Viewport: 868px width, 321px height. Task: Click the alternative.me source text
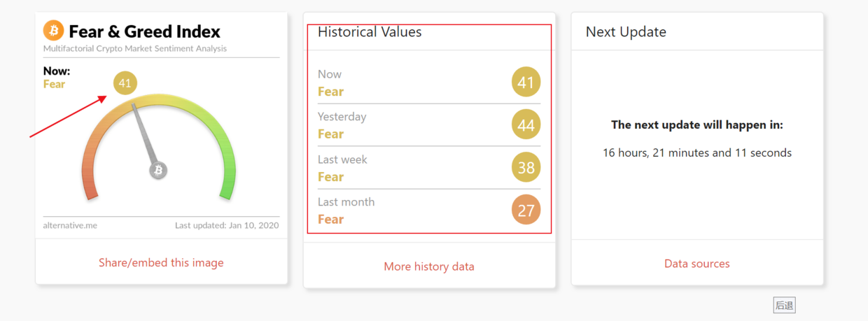coord(69,225)
